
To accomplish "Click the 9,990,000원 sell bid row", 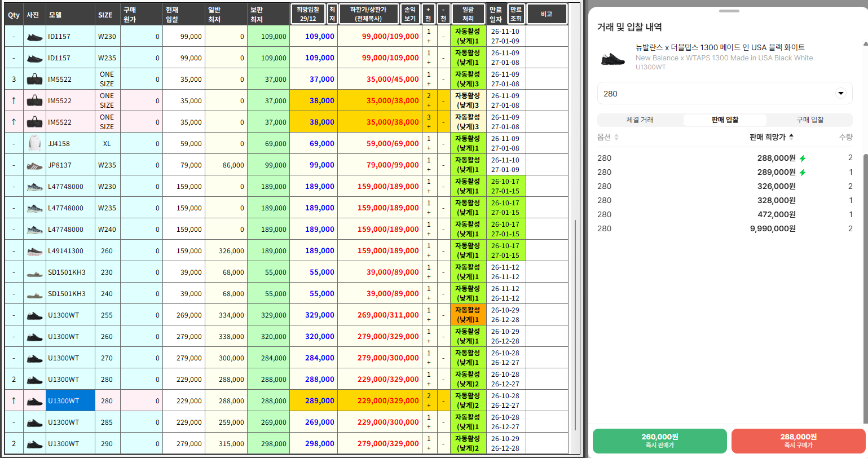I will pos(725,228).
